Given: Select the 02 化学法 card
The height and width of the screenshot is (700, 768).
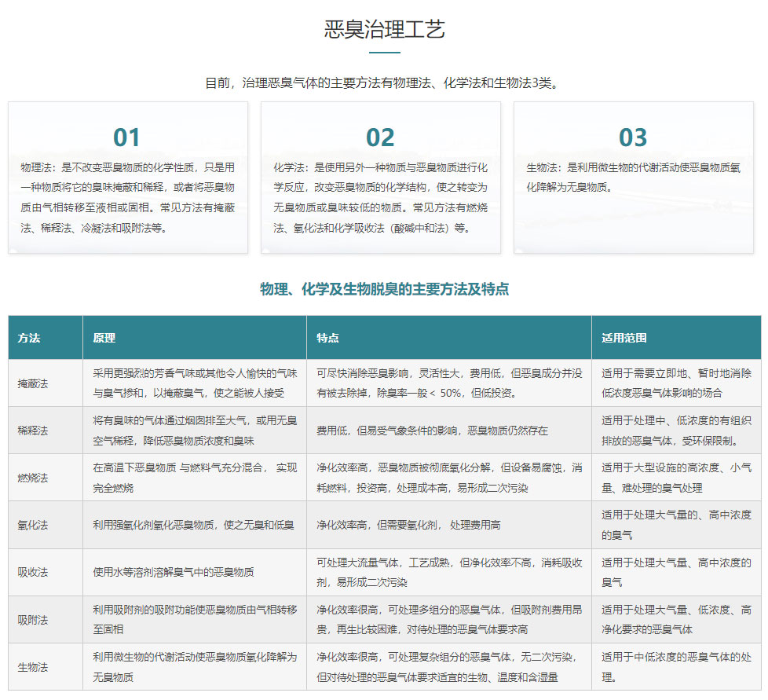Looking at the screenshot, I should coord(381,178).
